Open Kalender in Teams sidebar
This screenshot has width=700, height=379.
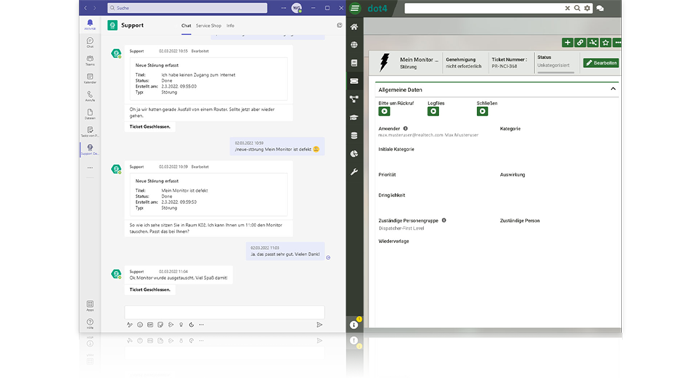click(90, 78)
